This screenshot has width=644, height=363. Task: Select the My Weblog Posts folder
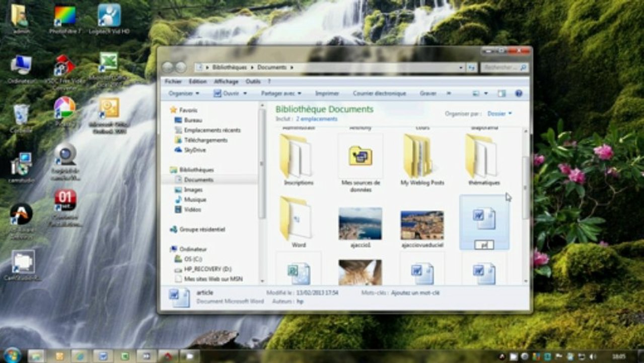[x=422, y=160]
